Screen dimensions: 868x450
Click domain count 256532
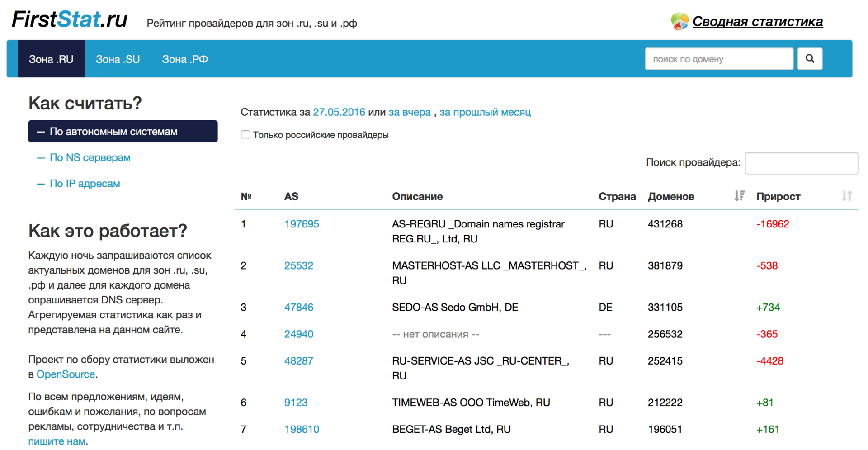665,334
